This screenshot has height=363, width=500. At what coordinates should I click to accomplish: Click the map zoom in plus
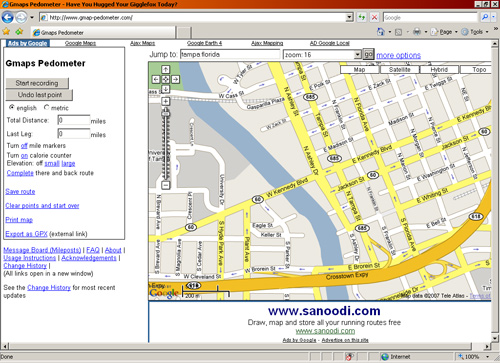coord(166,101)
